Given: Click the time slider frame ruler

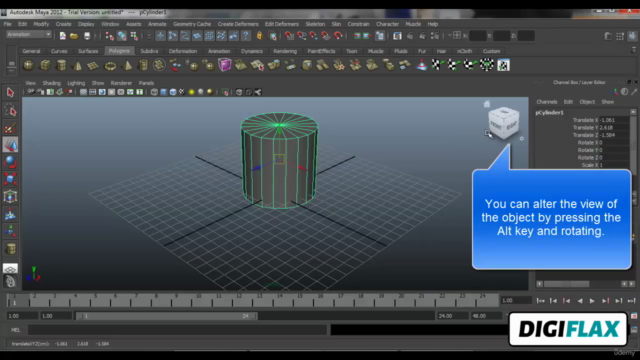Looking at the screenshot, I should point(252,301).
